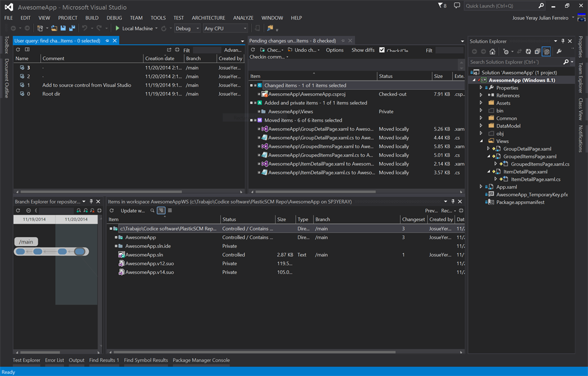
Task: Select GroupDetailPage.xaml in Solution Explorer
Action: (x=528, y=148)
